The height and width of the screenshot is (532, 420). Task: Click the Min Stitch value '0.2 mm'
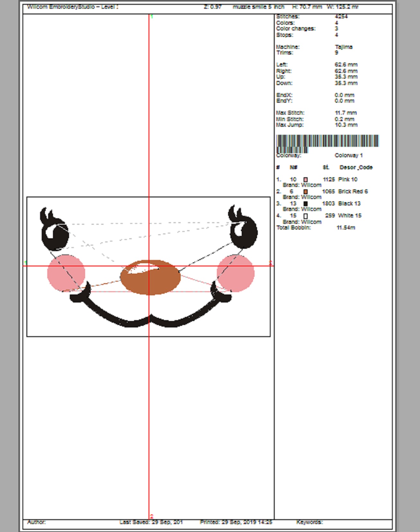point(344,119)
